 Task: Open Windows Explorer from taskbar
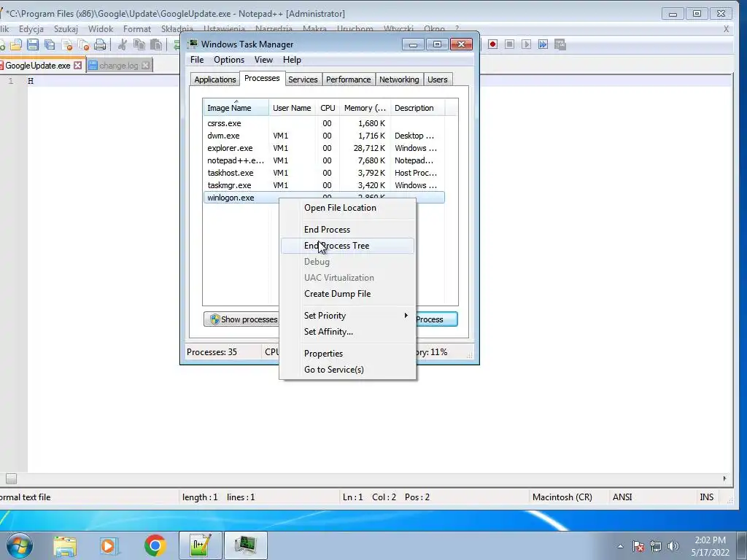(65, 545)
